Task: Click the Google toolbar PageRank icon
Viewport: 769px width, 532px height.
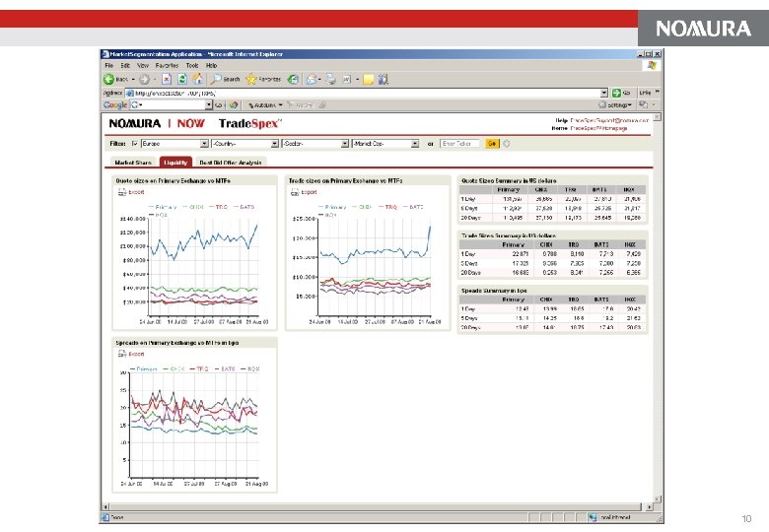Action: [234, 104]
